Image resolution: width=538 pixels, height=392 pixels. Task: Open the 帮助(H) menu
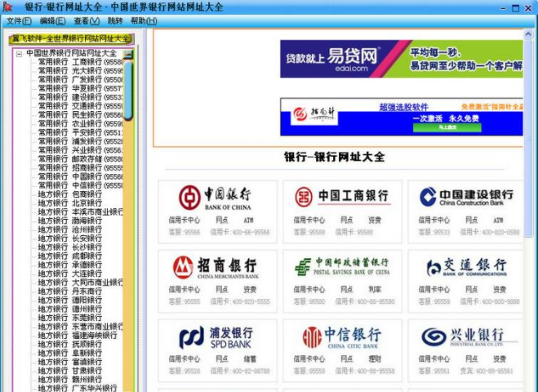click(x=144, y=21)
